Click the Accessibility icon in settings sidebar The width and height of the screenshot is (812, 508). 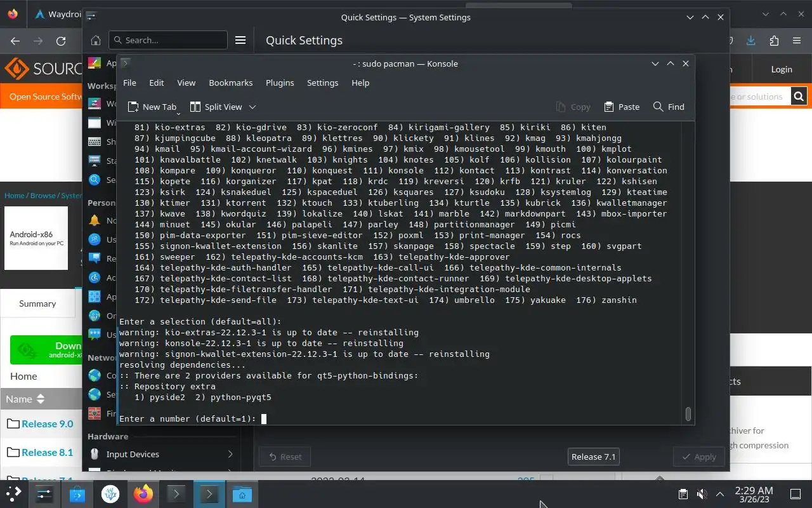[95, 277]
